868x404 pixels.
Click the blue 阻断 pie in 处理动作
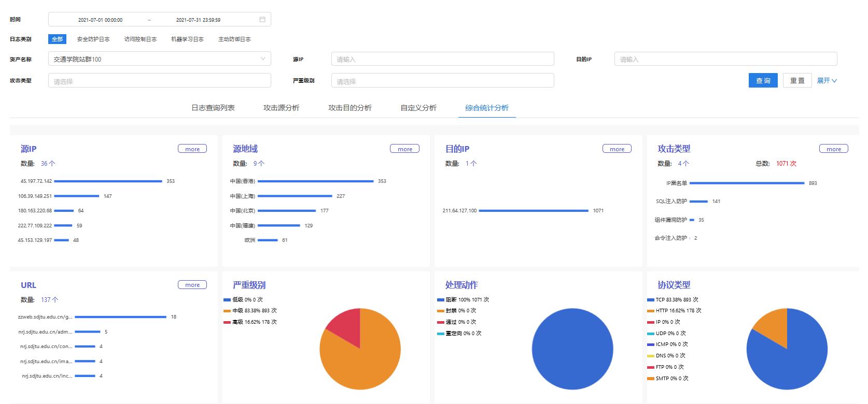click(x=572, y=349)
